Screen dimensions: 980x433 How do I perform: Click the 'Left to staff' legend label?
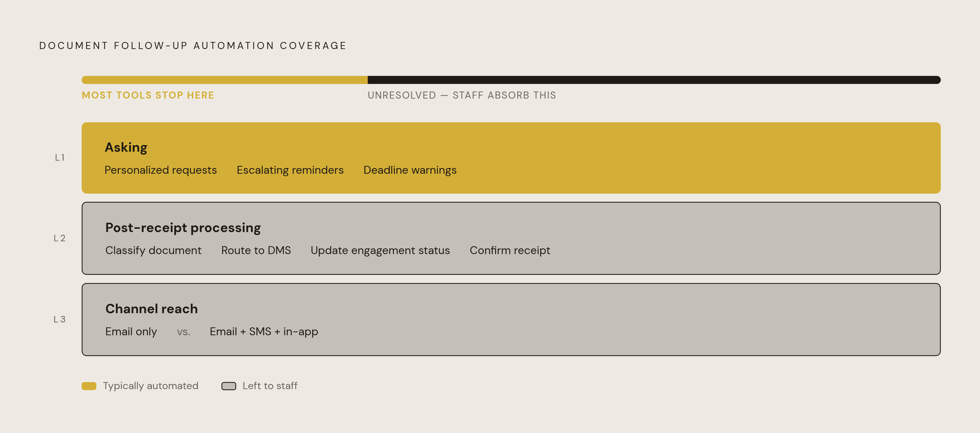(x=270, y=386)
